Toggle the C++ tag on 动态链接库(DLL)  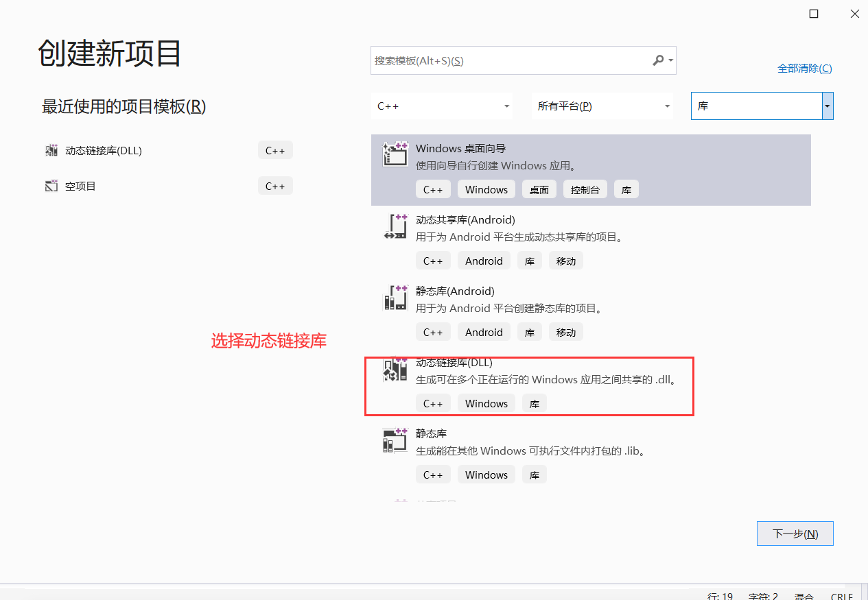[433, 403]
